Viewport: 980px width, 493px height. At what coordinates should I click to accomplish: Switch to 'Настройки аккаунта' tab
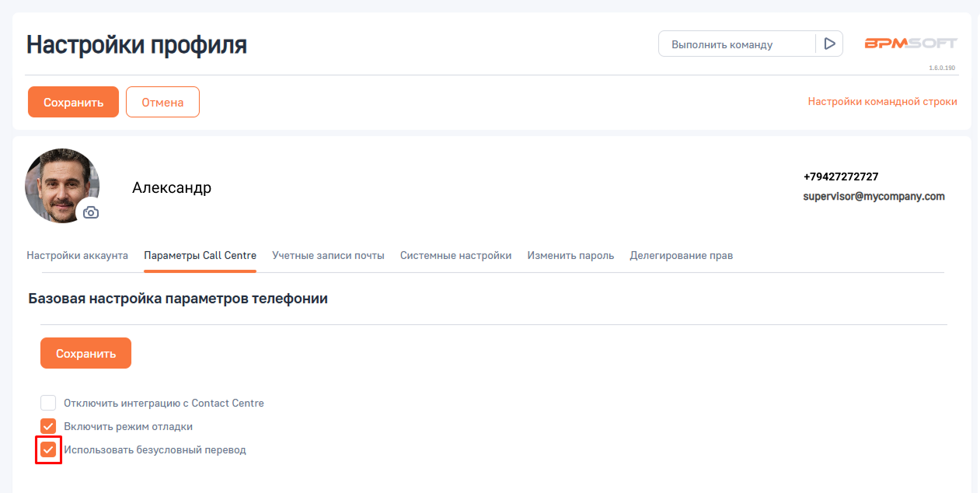tap(77, 255)
